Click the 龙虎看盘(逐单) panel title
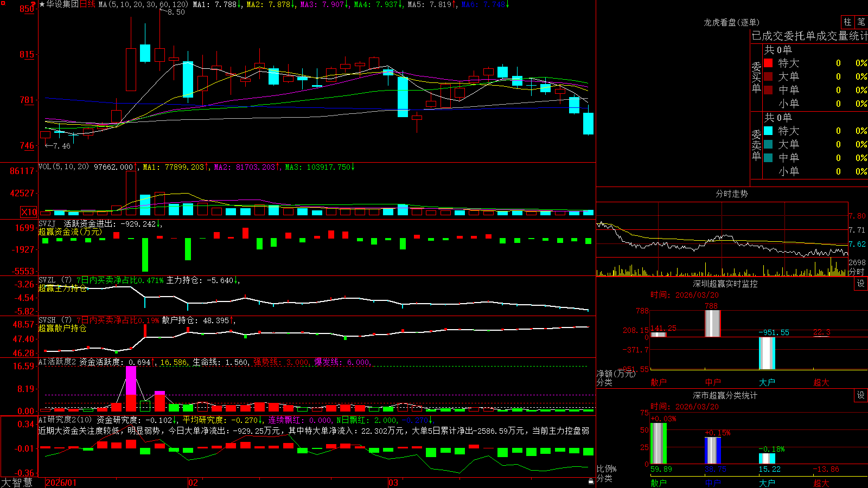This screenshot has height=488, width=868. tap(732, 22)
